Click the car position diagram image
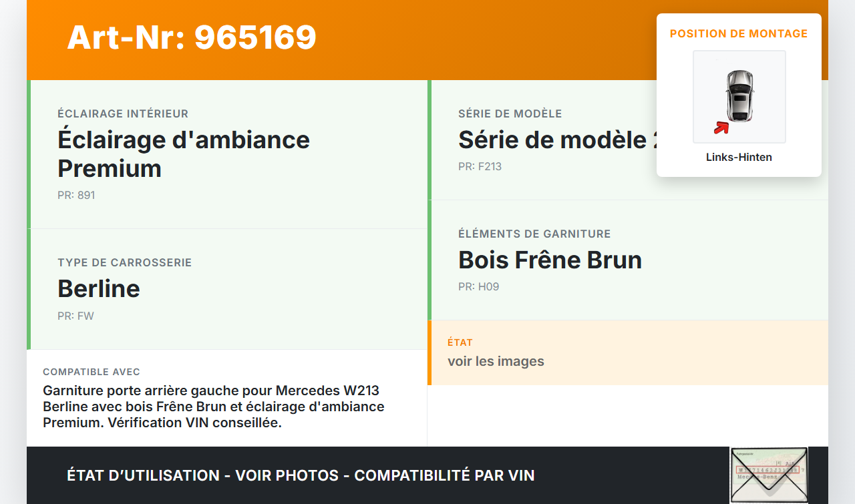This screenshot has height=504, width=855. pos(739,96)
